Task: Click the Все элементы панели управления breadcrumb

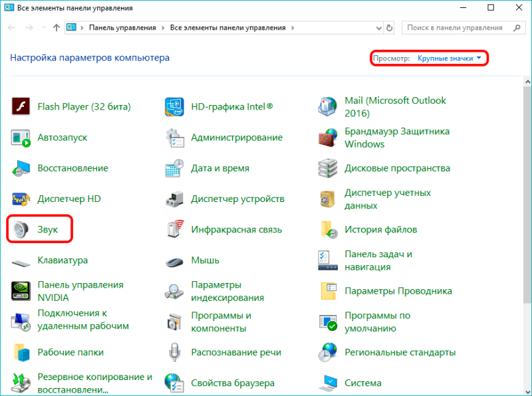Action: point(227,28)
